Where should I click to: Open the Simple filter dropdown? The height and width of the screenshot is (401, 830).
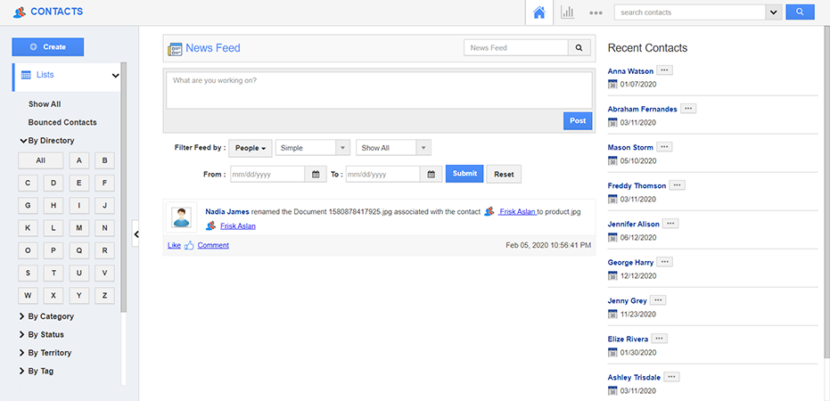click(x=312, y=148)
